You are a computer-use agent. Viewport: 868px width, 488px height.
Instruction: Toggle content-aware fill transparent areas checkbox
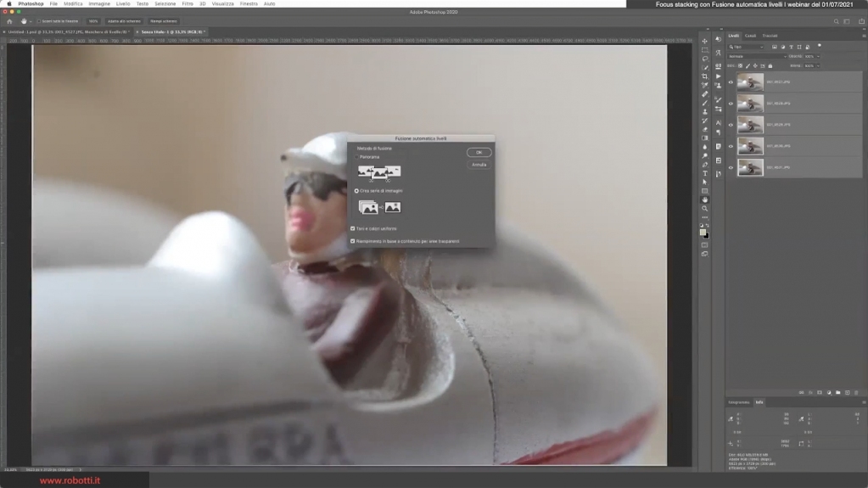tap(353, 241)
